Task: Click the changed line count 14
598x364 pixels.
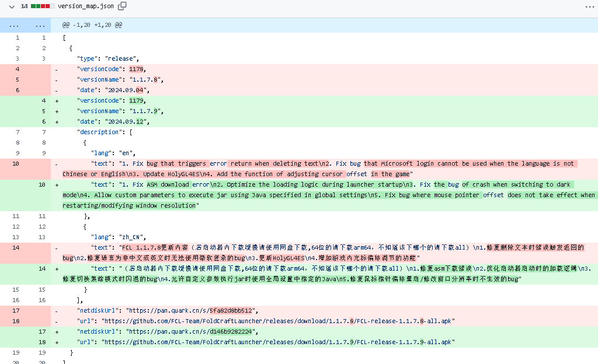Action: coord(24,6)
